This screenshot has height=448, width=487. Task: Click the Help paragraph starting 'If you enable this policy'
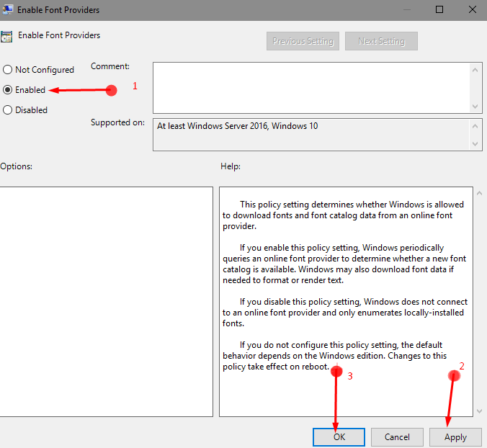[344, 264]
